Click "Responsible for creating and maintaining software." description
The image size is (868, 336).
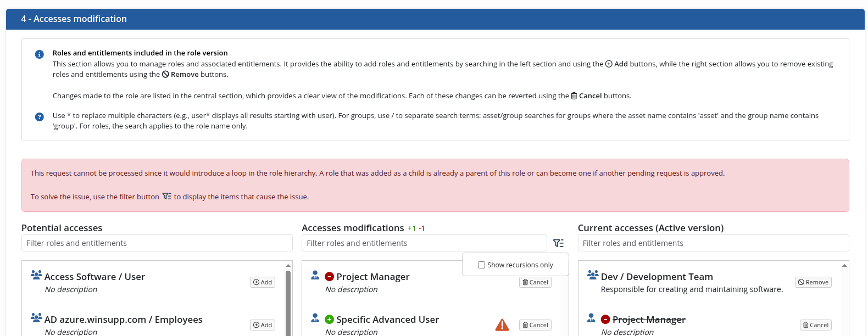(x=692, y=289)
